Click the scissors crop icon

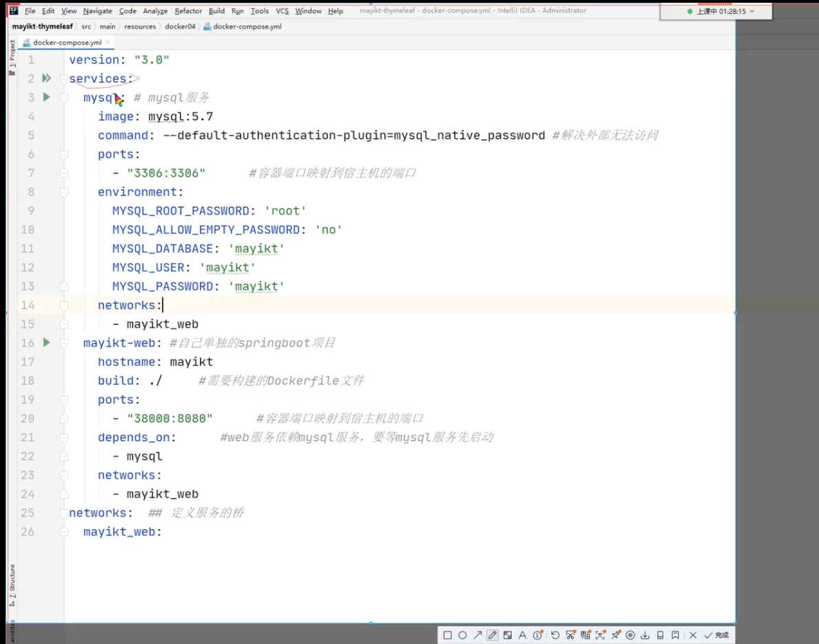pos(572,634)
